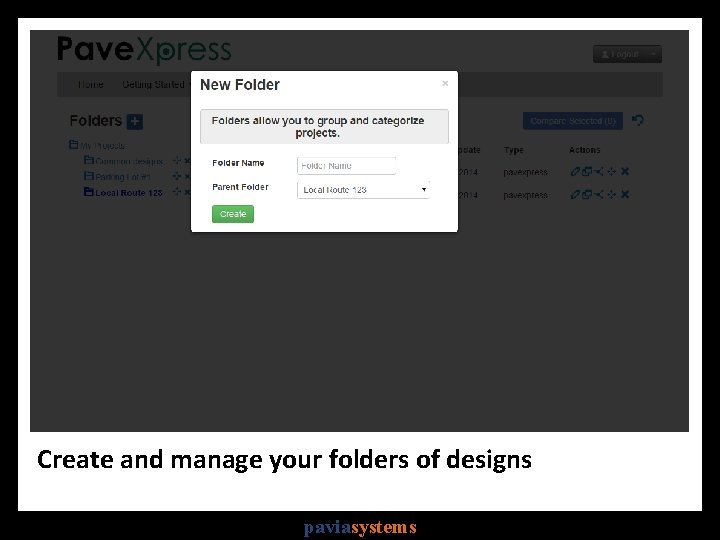Image resolution: width=720 pixels, height=540 pixels.
Task: Click the Actions column header
Action: (585, 150)
